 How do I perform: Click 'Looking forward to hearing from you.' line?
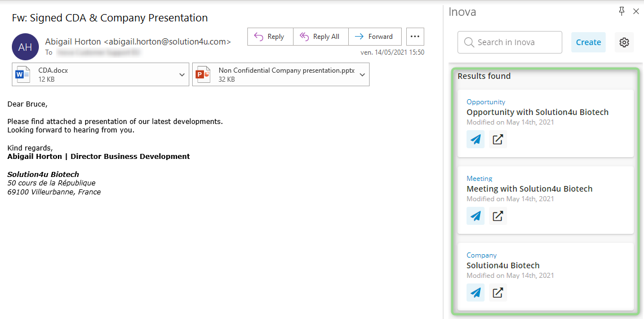click(x=70, y=130)
